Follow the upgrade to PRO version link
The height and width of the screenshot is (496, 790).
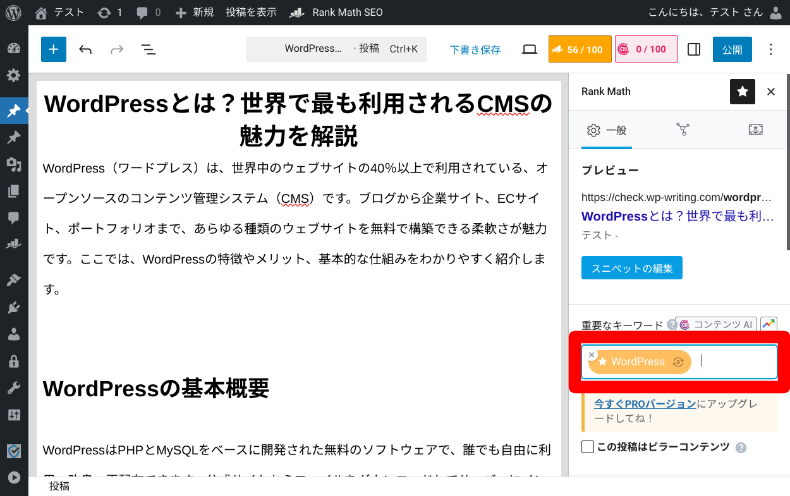pyautogui.click(x=645, y=404)
